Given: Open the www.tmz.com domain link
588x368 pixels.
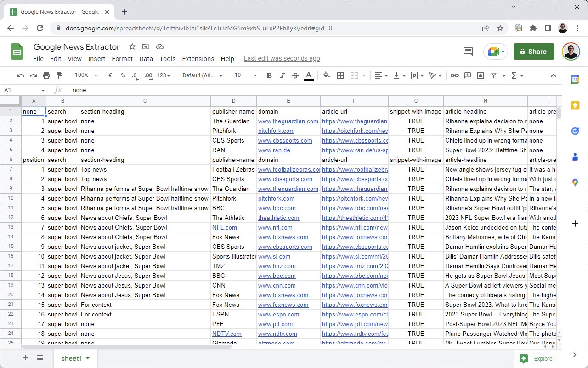Looking at the screenshot, I should [x=277, y=266].
